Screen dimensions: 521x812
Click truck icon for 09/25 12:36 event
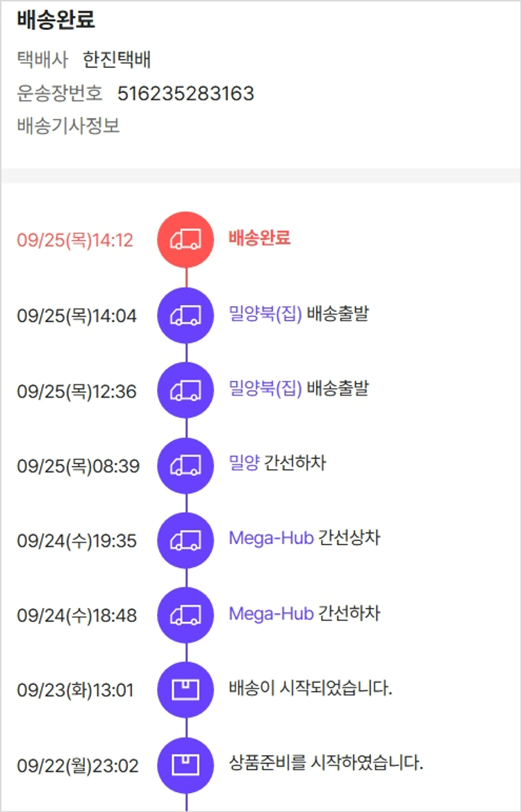(x=185, y=390)
